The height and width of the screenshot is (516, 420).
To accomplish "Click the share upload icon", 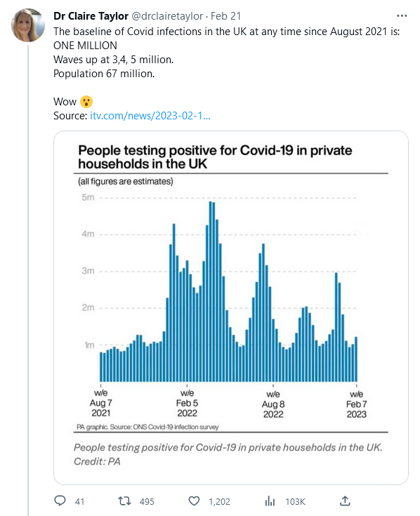I will click(x=345, y=501).
